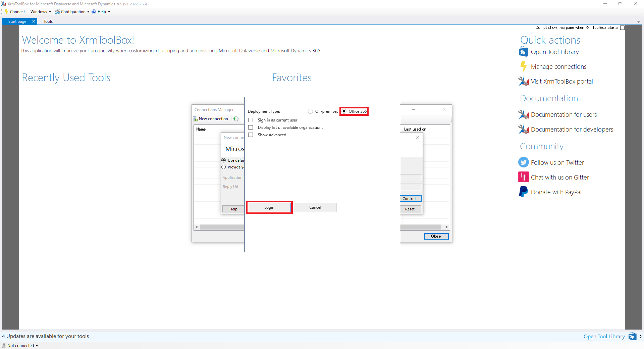Switch to the Tools tab

pyautogui.click(x=48, y=21)
